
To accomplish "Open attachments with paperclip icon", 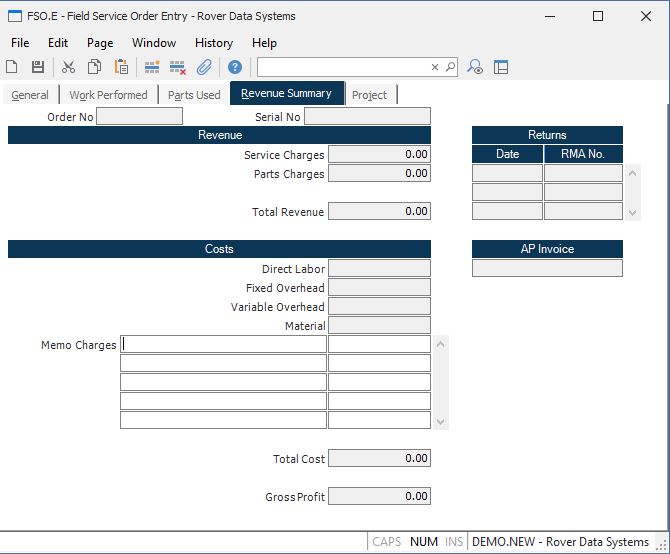I will coord(204,67).
